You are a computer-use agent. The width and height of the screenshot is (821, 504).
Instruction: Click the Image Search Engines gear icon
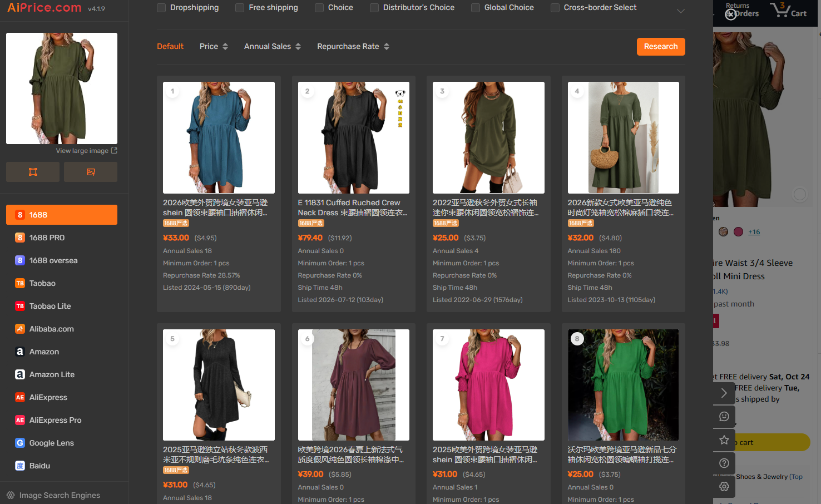coord(11,495)
